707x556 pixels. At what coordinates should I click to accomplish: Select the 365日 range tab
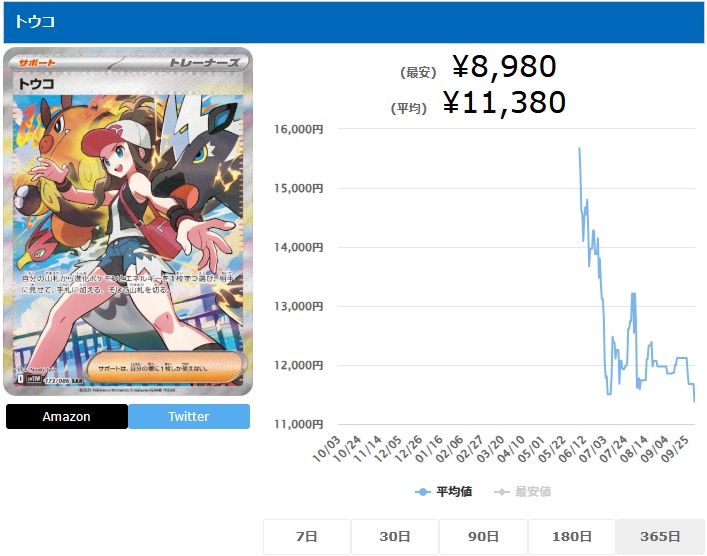[660, 537]
